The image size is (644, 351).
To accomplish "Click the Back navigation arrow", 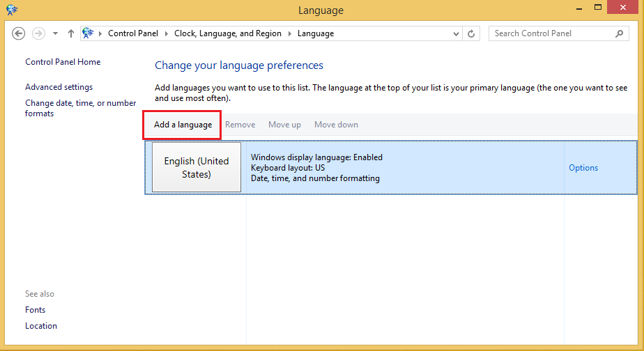I will [19, 33].
